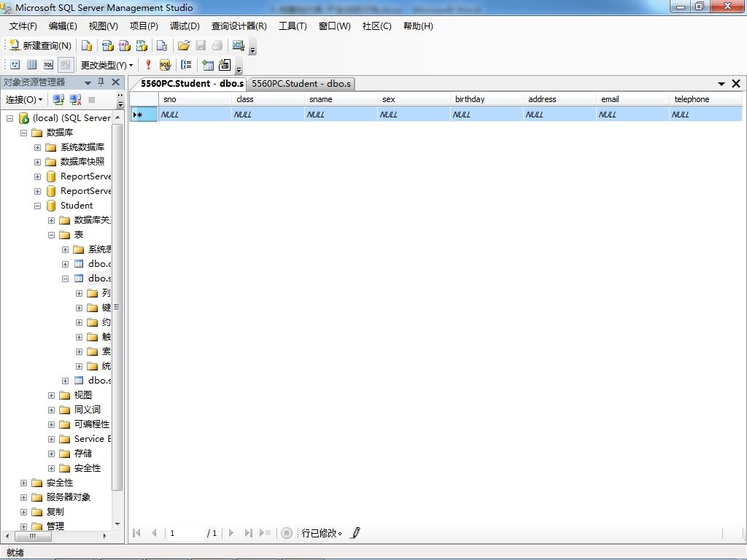Toggle the Show Diagram Pane icon
Image resolution: width=747 pixels, height=560 pixels.
pos(15,64)
